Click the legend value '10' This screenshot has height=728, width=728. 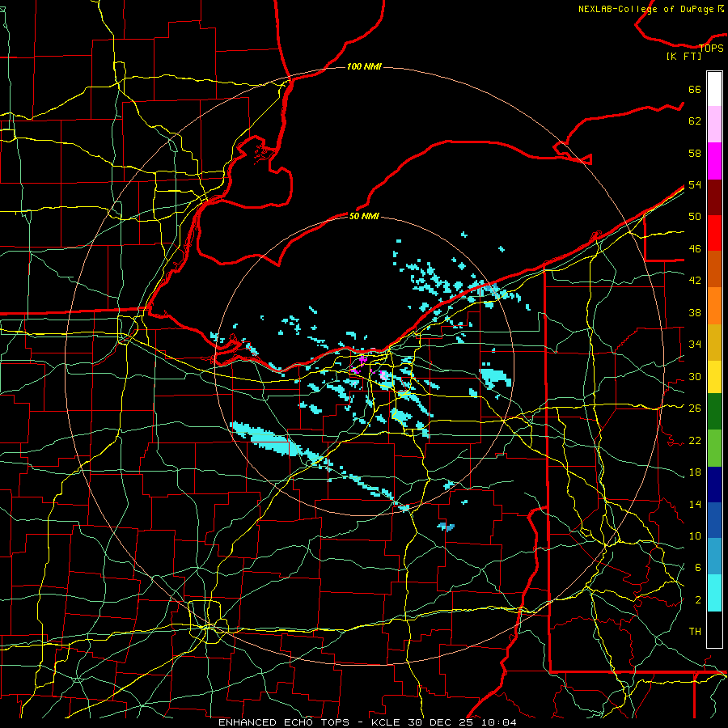pyautogui.click(x=695, y=536)
